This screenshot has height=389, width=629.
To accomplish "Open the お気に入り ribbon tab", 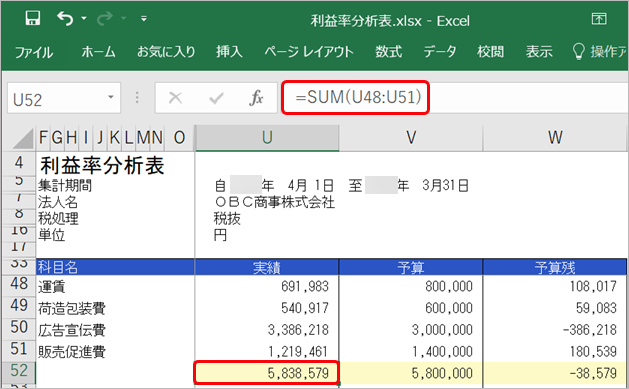I will tap(166, 52).
